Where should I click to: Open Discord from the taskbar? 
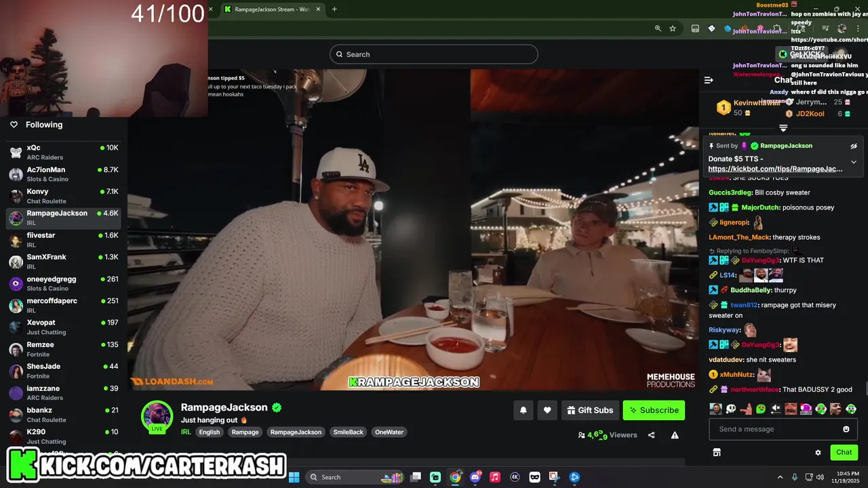click(475, 477)
